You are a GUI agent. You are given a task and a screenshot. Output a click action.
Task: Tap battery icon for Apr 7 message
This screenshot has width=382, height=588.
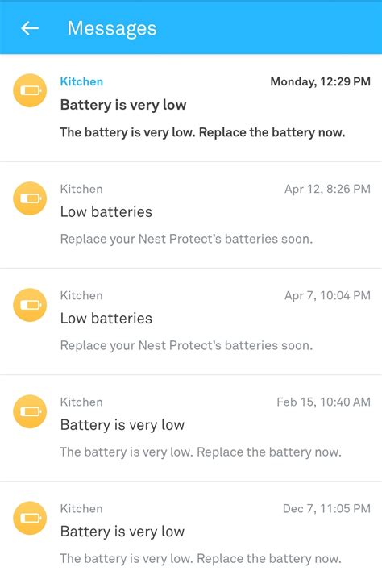pos(30,305)
